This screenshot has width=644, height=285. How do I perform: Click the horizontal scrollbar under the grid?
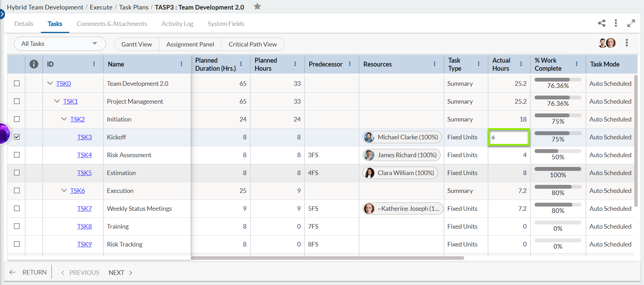pyautogui.click(x=328, y=258)
